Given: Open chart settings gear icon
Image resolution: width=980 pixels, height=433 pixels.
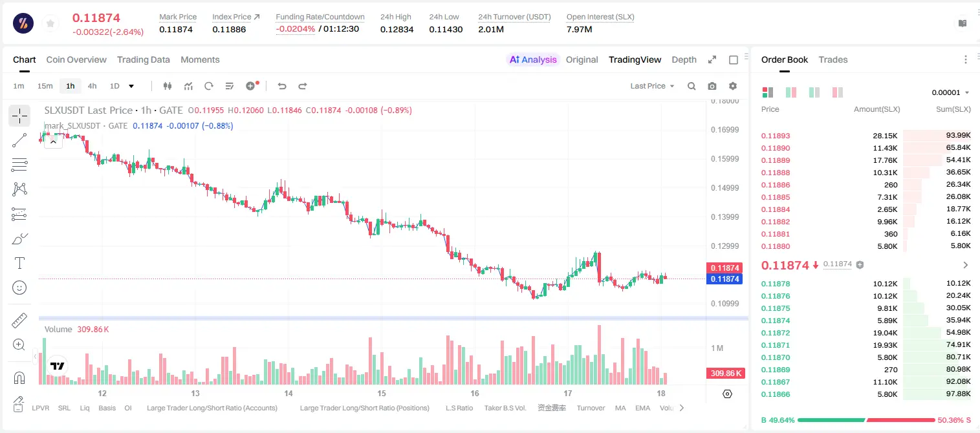Looking at the screenshot, I should (733, 86).
